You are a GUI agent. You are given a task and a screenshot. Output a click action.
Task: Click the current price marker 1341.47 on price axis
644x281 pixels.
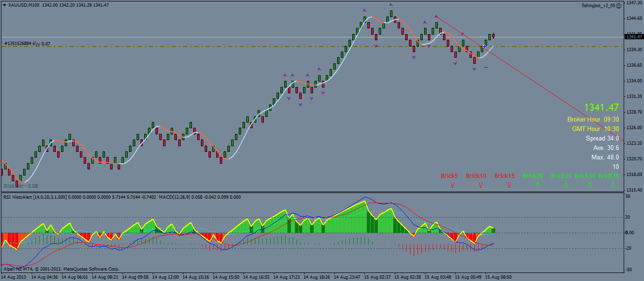click(634, 37)
